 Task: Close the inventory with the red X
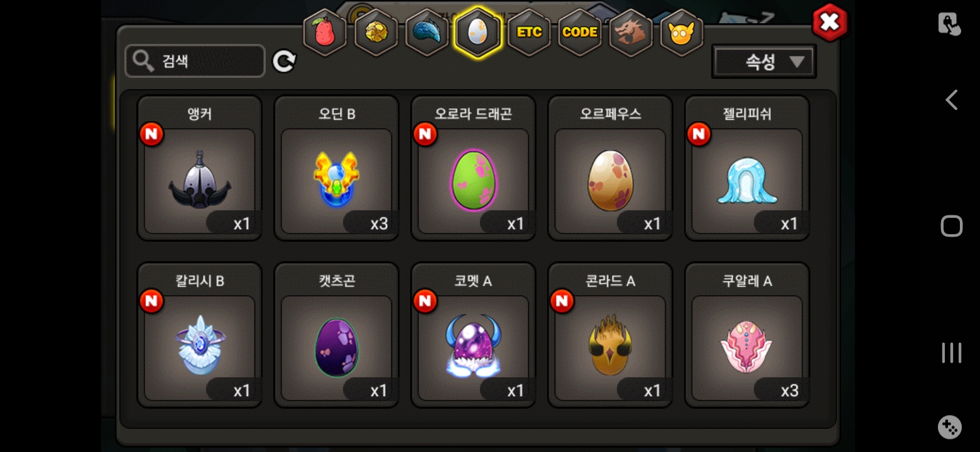pyautogui.click(x=830, y=23)
